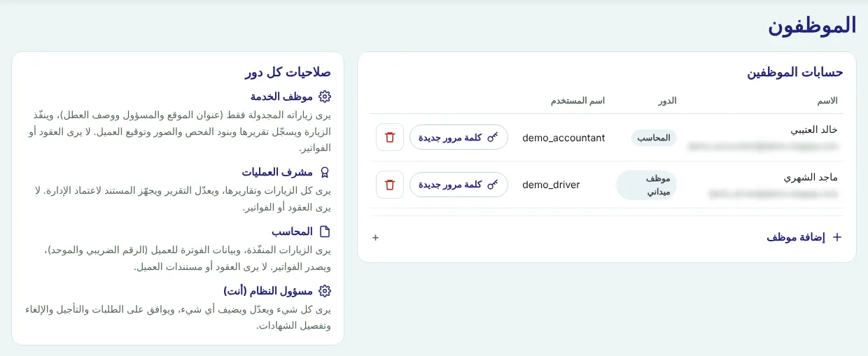868x356 pixels.
Task: Click the الموظفون page heading
Action: tap(812, 25)
